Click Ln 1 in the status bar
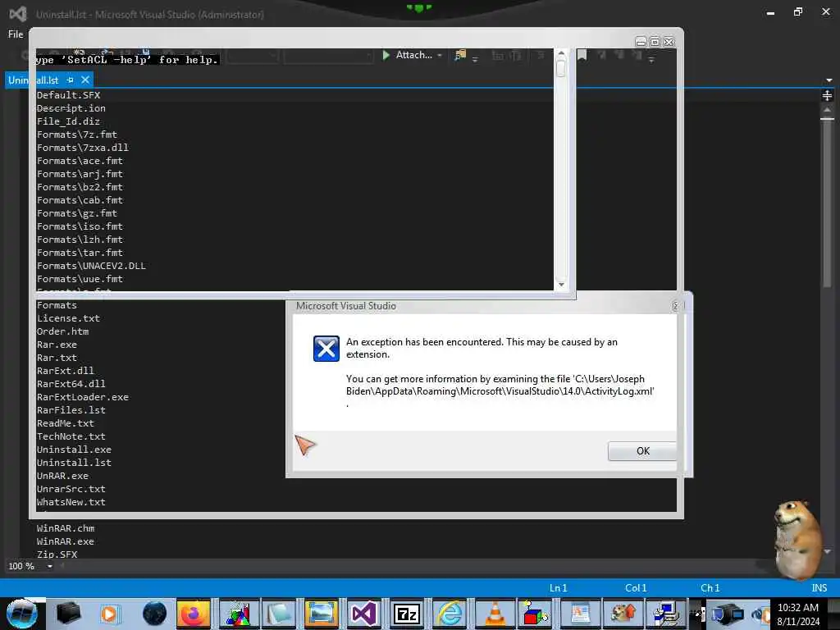 (x=558, y=587)
